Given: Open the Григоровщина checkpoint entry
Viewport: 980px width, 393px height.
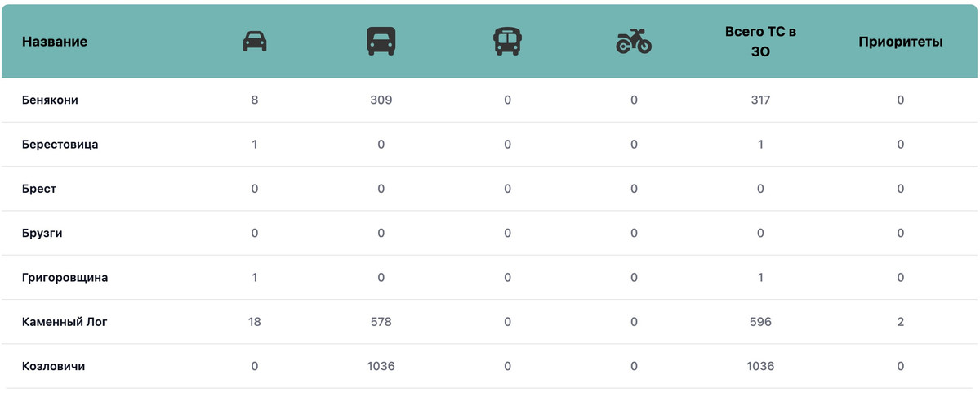Looking at the screenshot, I should [x=65, y=278].
